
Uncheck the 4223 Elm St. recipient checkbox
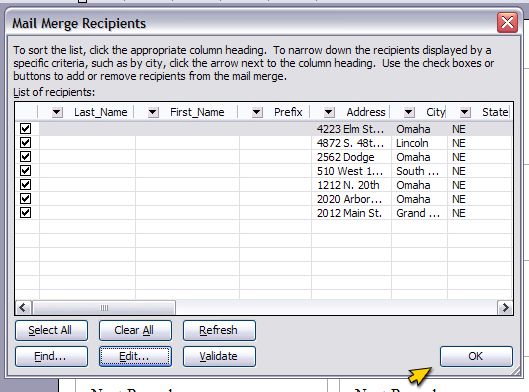tap(25, 129)
